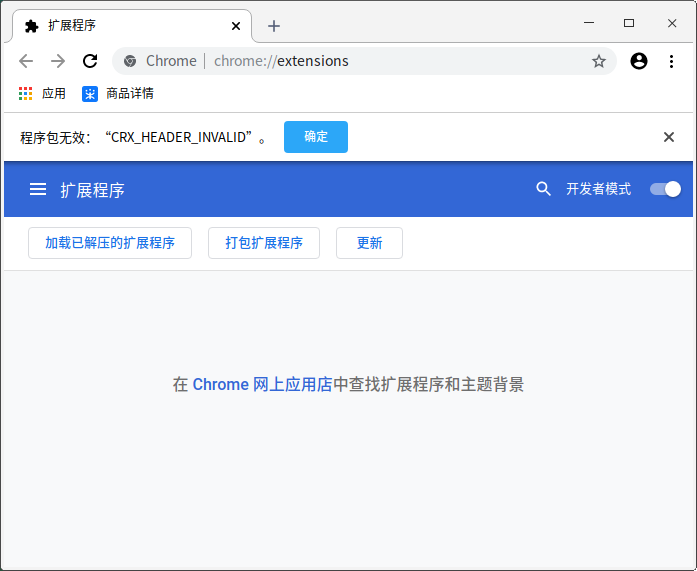Click the 程序包无效 error message text
697x571 pixels.
pyautogui.click(x=143, y=137)
